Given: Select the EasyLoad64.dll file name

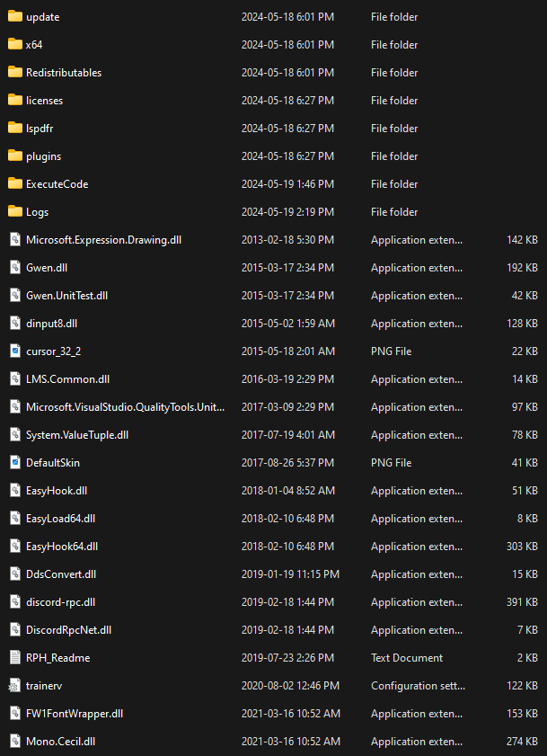Looking at the screenshot, I should pyautogui.click(x=61, y=519).
